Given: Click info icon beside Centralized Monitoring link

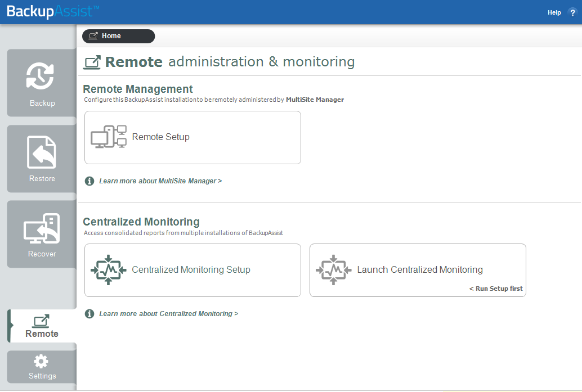Looking at the screenshot, I should tap(89, 314).
